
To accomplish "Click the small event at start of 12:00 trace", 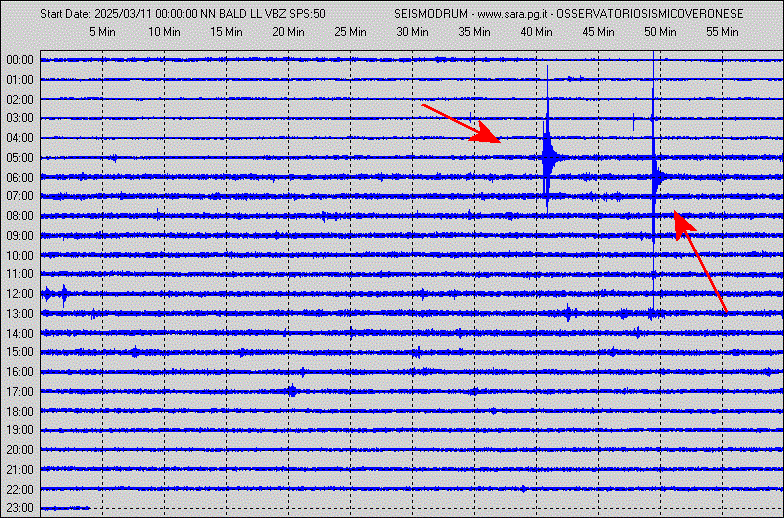I will click(55, 294).
